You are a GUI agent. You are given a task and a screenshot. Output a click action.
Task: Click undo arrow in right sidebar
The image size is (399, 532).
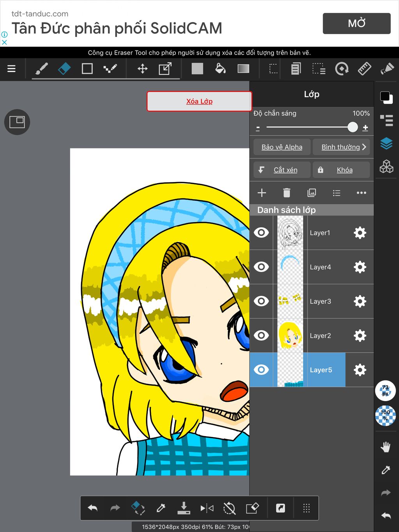(386, 516)
